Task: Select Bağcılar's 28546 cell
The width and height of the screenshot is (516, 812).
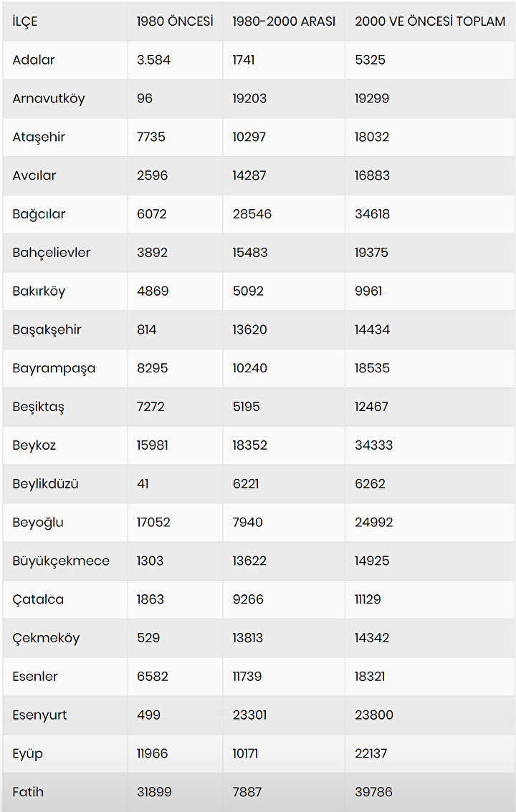Action: pyautogui.click(x=252, y=214)
